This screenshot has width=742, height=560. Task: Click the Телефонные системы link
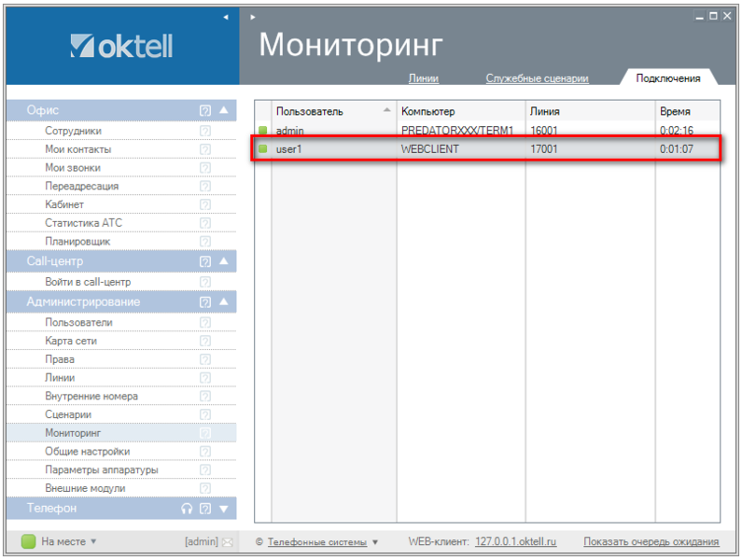tap(317, 542)
